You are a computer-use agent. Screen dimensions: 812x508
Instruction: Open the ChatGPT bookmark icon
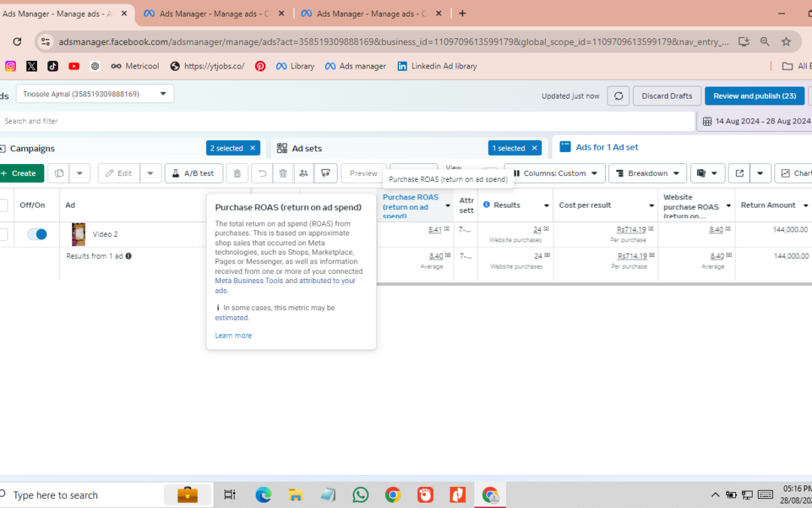click(95, 65)
